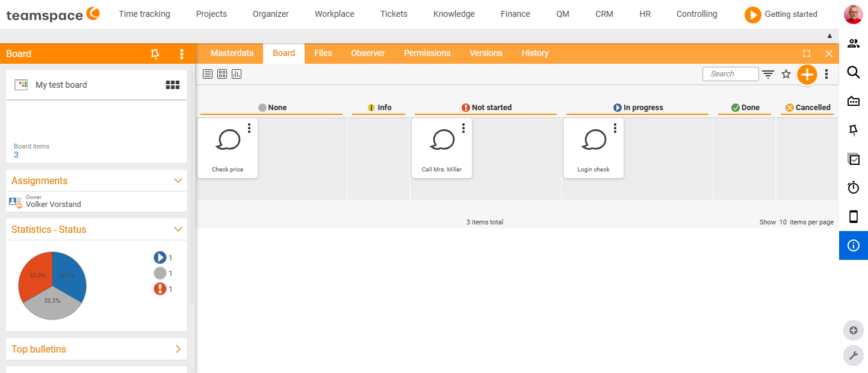Switch to the Observer tab
Image resolution: width=868 pixels, height=373 pixels.
[368, 53]
